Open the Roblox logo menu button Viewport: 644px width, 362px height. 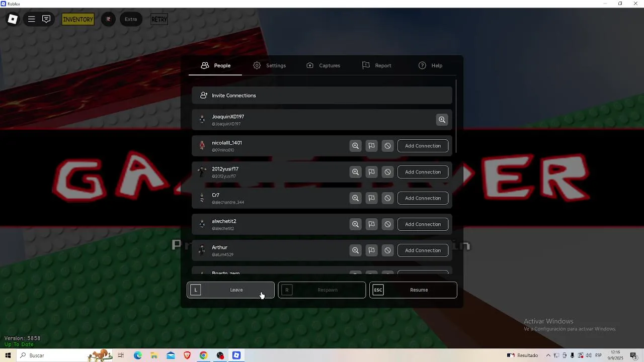[13, 19]
